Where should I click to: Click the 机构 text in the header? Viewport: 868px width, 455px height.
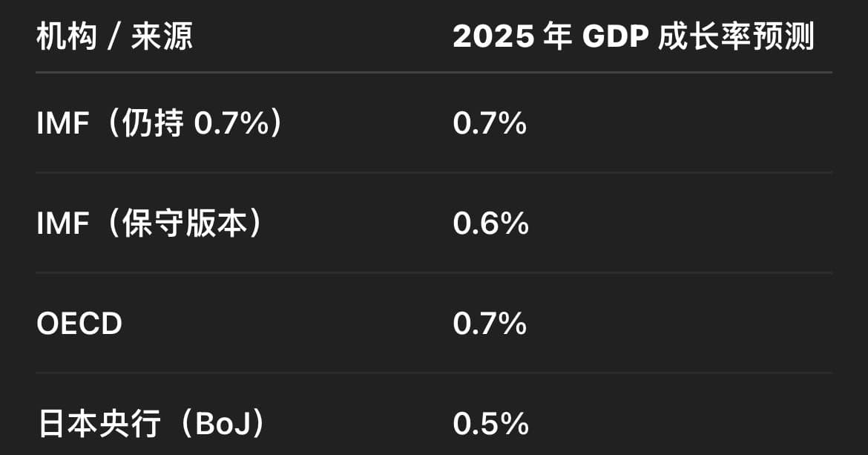[67, 37]
